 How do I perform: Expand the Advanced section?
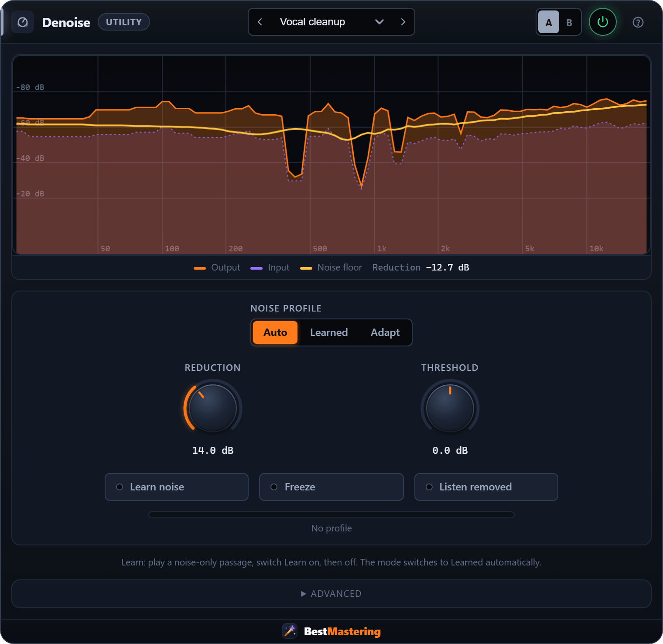pyautogui.click(x=331, y=594)
